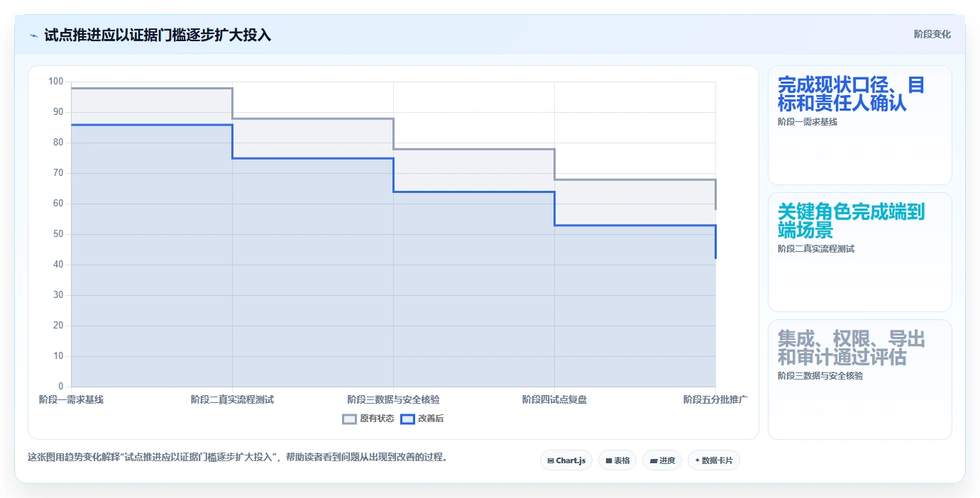Click 阶段一需求基线 subtitle in first card
The width and height of the screenshot is (980, 498).
[x=808, y=122]
